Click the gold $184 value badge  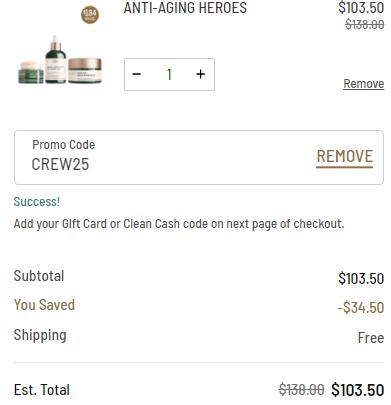(90, 15)
